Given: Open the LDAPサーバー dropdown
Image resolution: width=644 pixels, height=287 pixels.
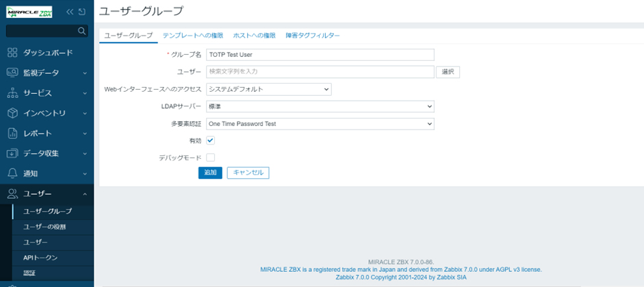Looking at the screenshot, I should click(x=320, y=106).
